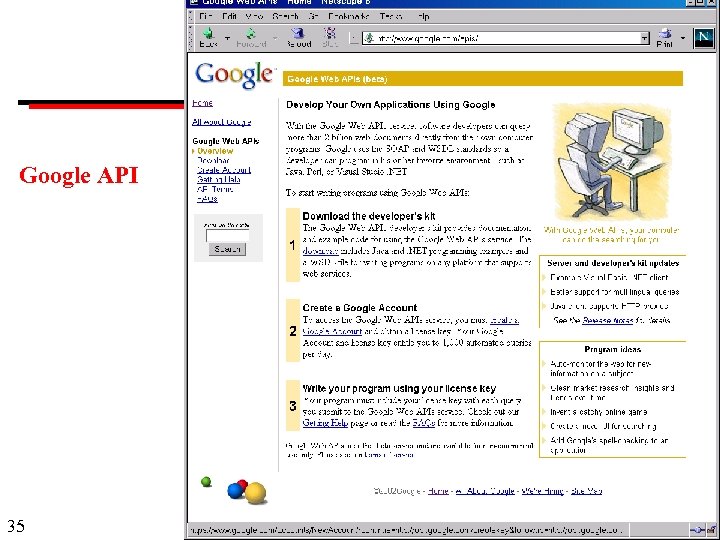Open the Release Notes link

(x=608, y=321)
